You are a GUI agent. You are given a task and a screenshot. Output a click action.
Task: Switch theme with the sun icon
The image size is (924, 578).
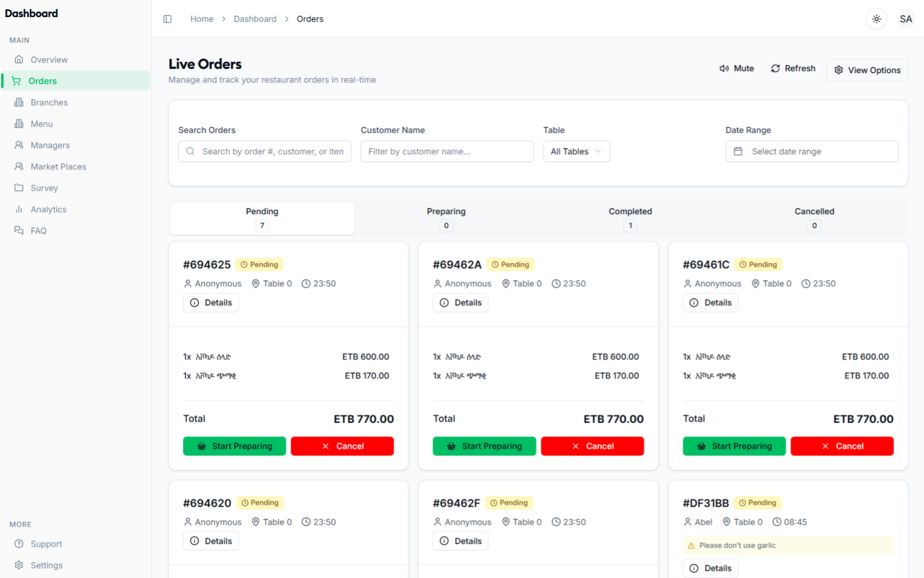876,19
